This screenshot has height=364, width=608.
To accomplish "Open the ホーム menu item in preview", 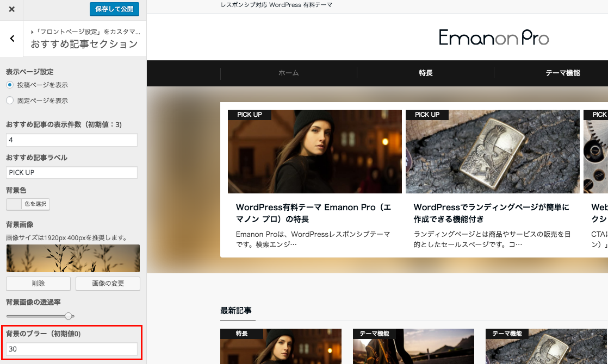I will pyautogui.click(x=288, y=73).
